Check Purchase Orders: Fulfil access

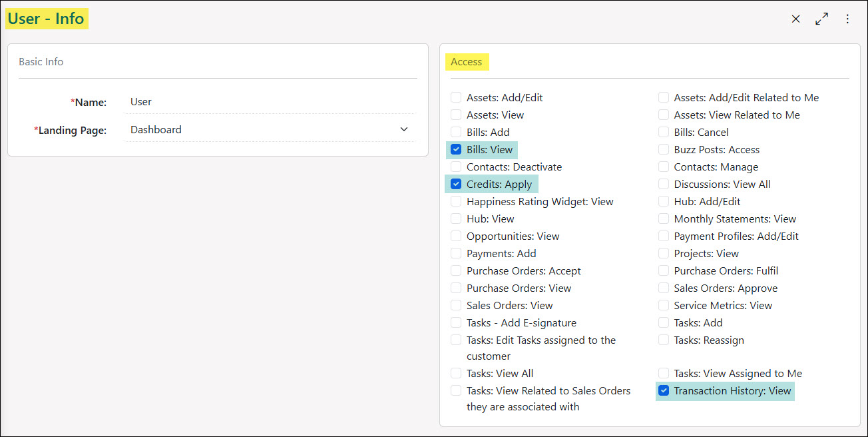pyautogui.click(x=663, y=270)
